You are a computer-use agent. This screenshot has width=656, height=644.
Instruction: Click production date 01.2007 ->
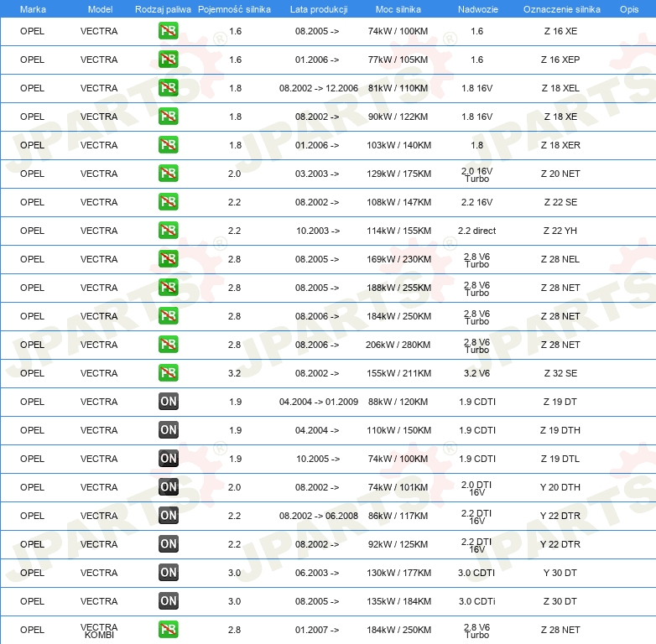[317, 630]
